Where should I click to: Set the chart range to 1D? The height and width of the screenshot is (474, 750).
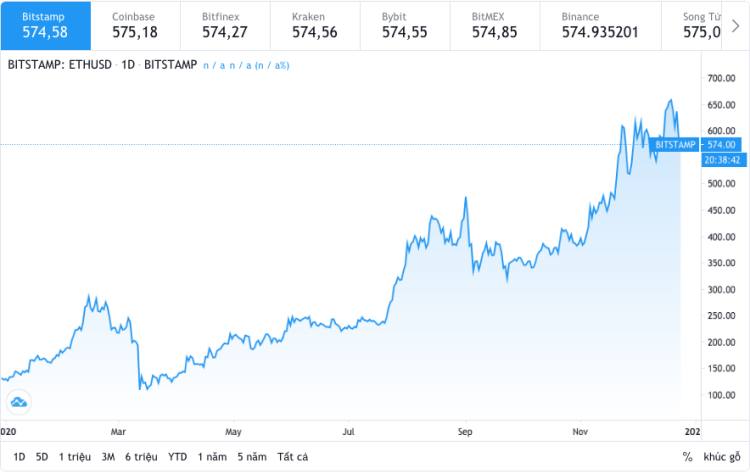19,456
